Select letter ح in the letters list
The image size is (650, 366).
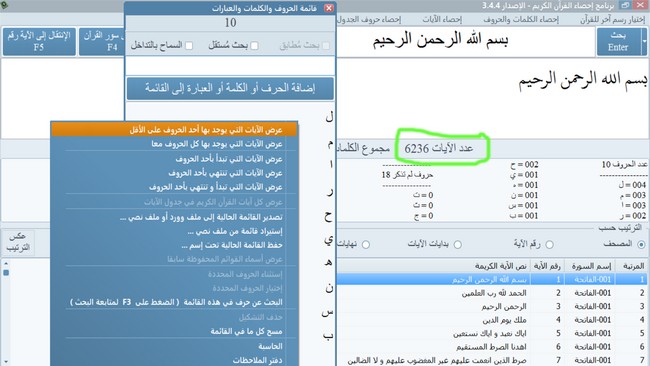328,216
